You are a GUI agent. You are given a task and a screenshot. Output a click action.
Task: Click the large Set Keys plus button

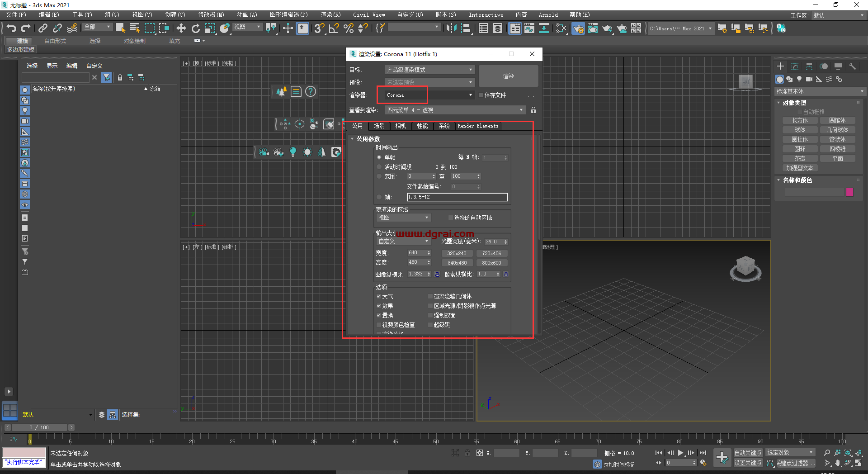(722, 458)
